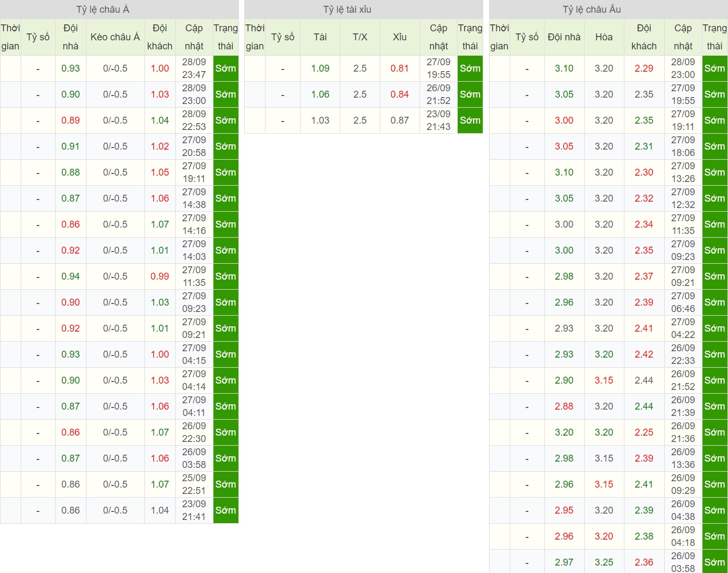Select the 'Xỉu' column header
This screenshot has height=573, width=728.
(400, 37)
